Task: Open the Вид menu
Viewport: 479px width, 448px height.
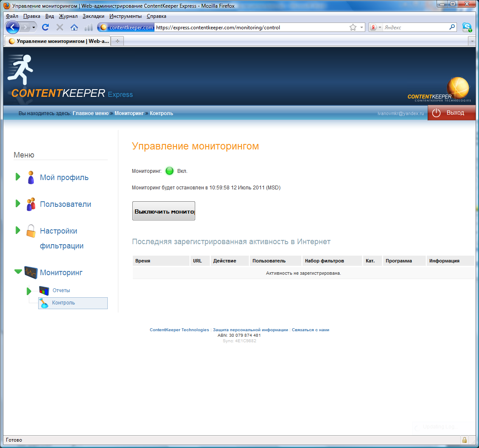Action: [50, 16]
